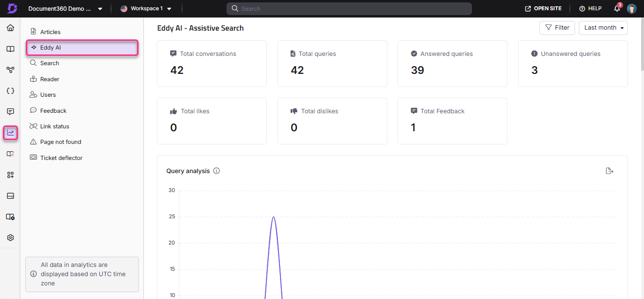Viewport: 644px width, 299px height.
Task: Open the Last month date range dropdown
Action: (603, 28)
